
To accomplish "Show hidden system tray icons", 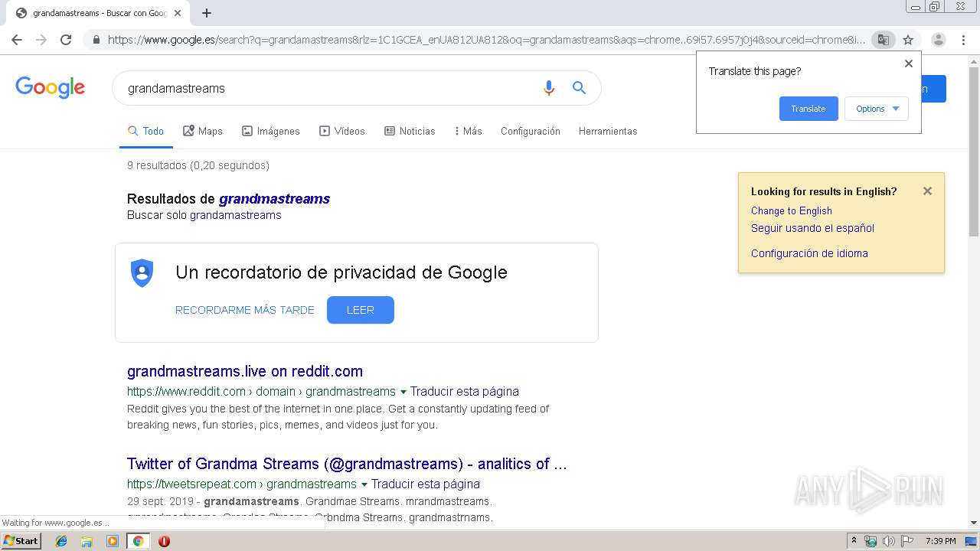I will (x=854, y=541).
